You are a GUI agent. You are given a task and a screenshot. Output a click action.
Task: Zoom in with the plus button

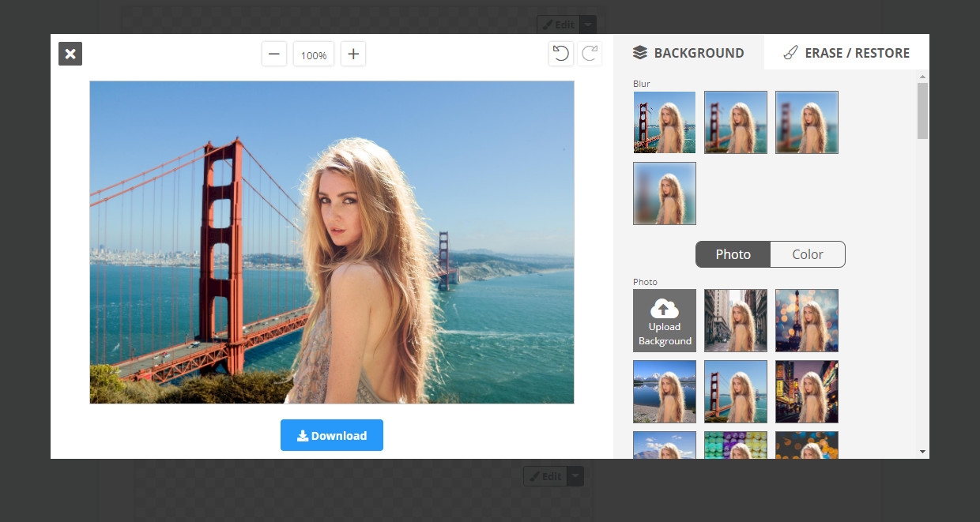coord(353,54)
